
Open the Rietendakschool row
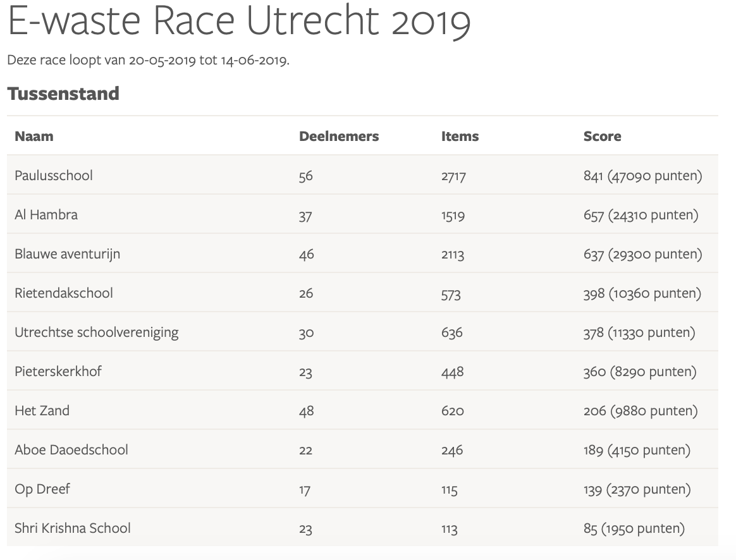[x=64, y=293]
